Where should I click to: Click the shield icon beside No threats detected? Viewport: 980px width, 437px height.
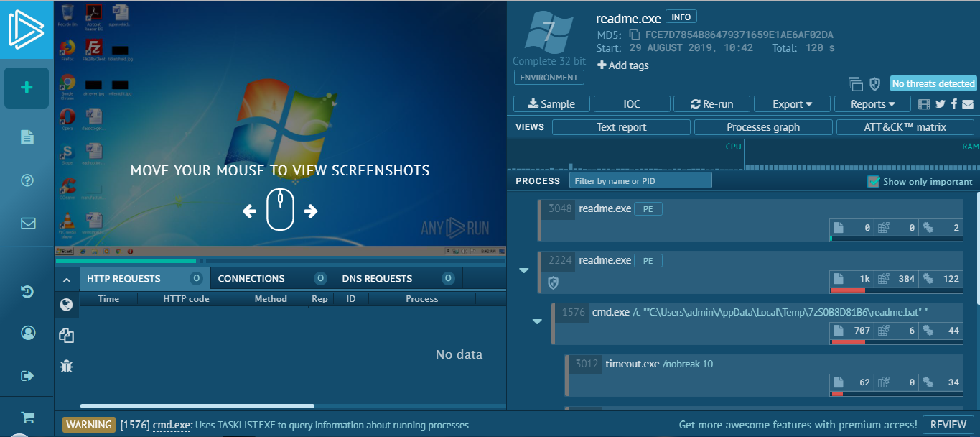pyautogui.click(x=874, y=84)
